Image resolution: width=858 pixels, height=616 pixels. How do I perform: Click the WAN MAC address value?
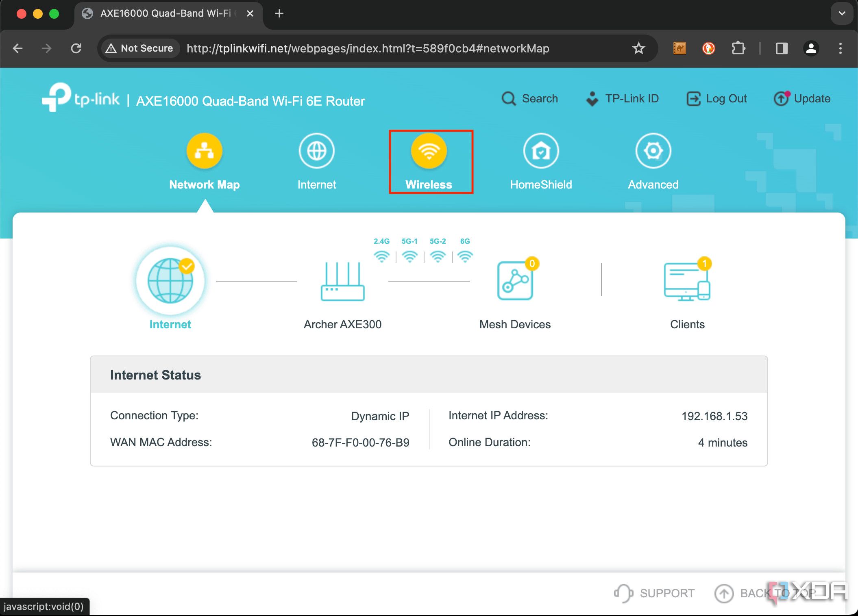click(360, 442)
